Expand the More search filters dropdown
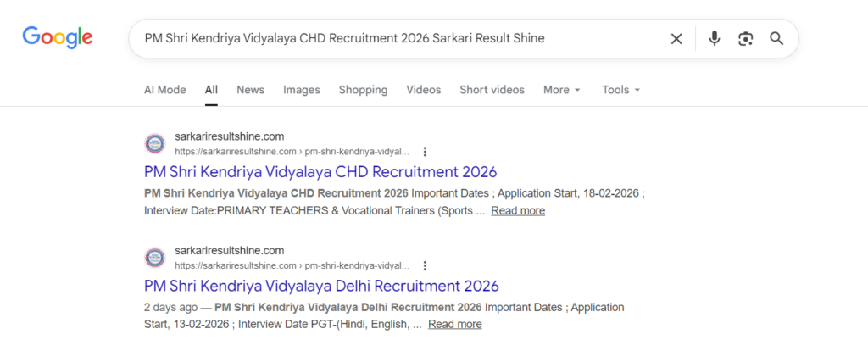 [562, 90]
